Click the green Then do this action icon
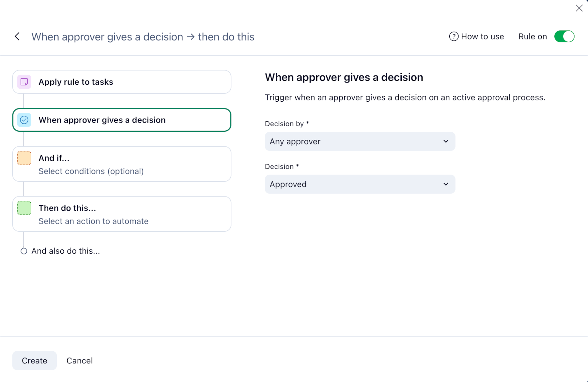This screenshot has height=382, width=588. (x=23, y=208)
